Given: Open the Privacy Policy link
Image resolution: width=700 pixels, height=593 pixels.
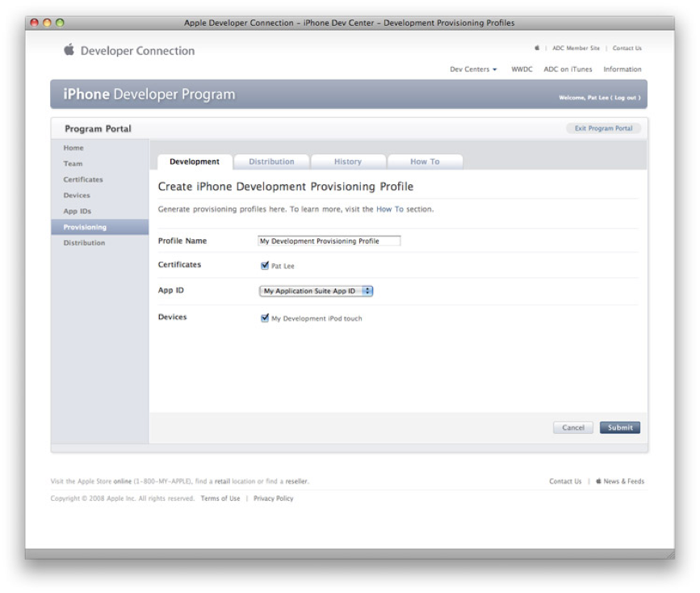Looking at the screenshot, I should (273, 498).
